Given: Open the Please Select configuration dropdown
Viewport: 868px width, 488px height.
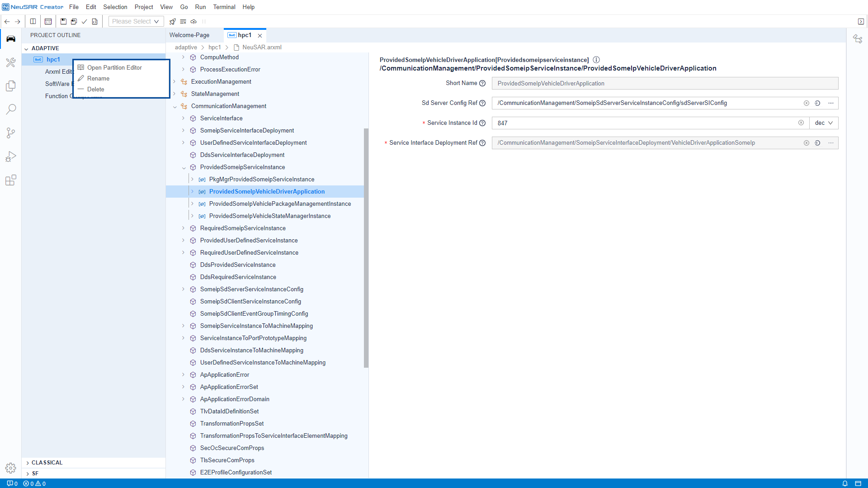Looking at the screenshot, I should point(135,21).
